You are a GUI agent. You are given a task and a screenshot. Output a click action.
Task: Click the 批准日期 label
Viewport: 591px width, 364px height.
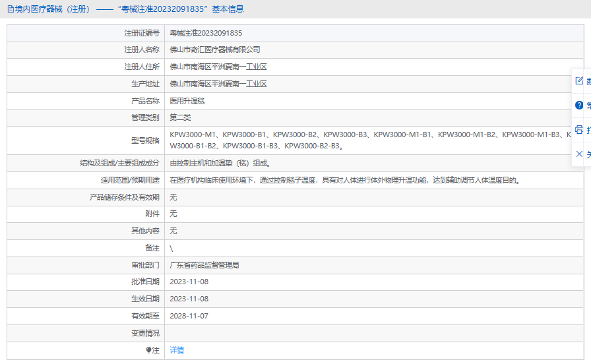pyautogui.click(x=145, y=282)
